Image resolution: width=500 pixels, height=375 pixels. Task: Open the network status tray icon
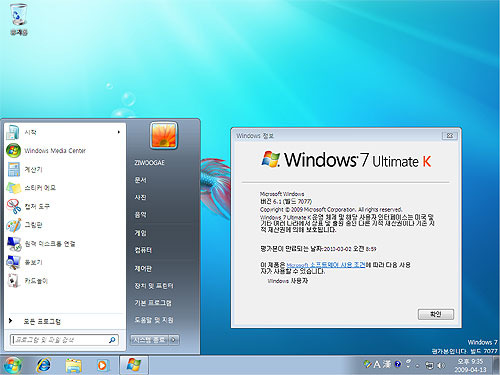click(430, 366)
